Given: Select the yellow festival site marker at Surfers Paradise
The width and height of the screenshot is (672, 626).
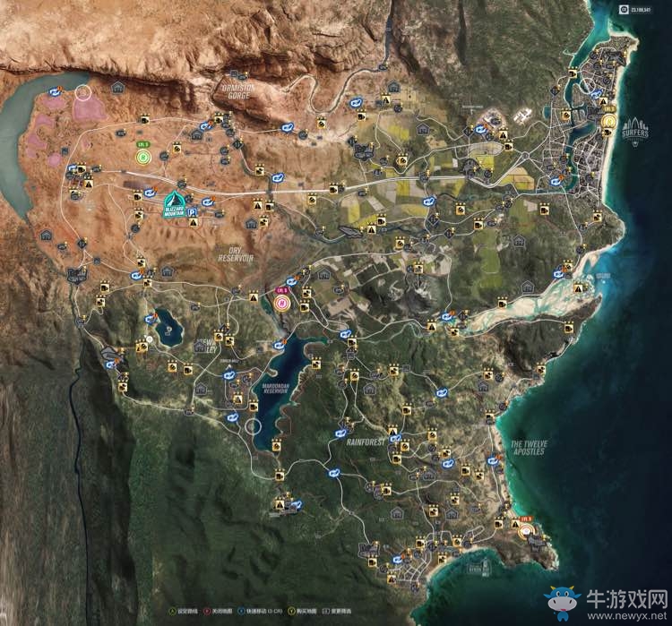Looking at the screenshot, I should [608, 123].
